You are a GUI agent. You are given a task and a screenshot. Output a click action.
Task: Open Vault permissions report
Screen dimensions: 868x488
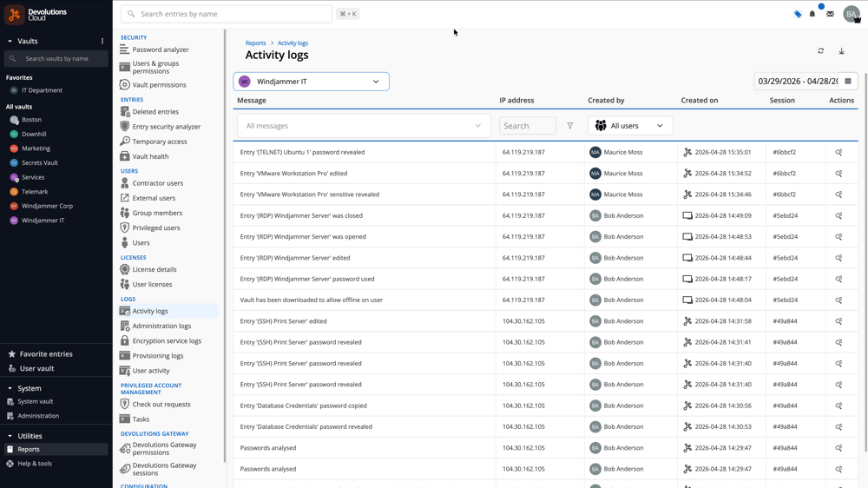tap(160, 85)
